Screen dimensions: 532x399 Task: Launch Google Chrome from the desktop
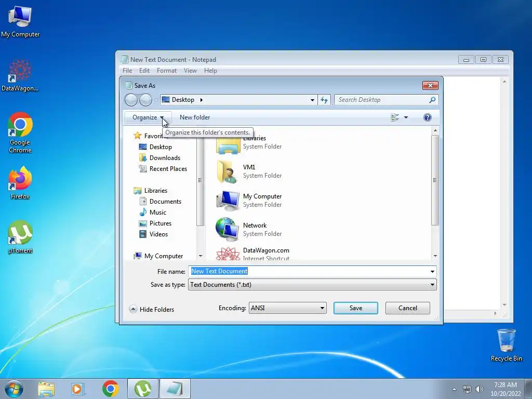click(20, 132)
